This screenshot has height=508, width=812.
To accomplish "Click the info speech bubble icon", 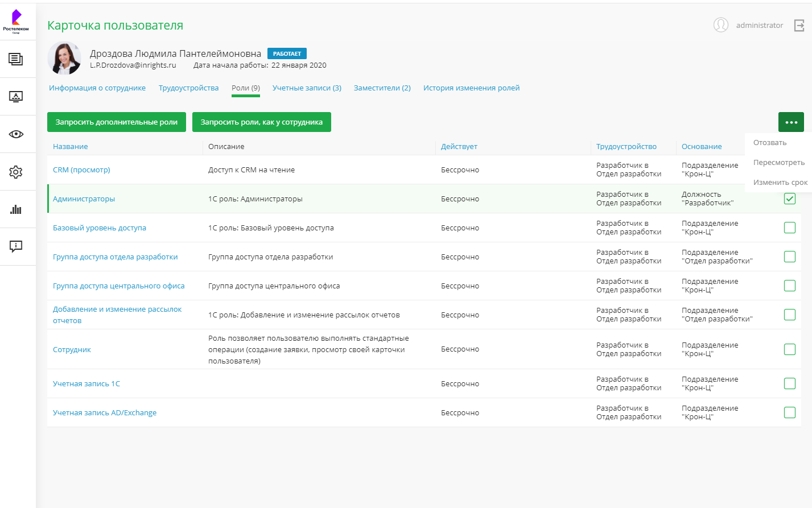I will pos(16,246).
